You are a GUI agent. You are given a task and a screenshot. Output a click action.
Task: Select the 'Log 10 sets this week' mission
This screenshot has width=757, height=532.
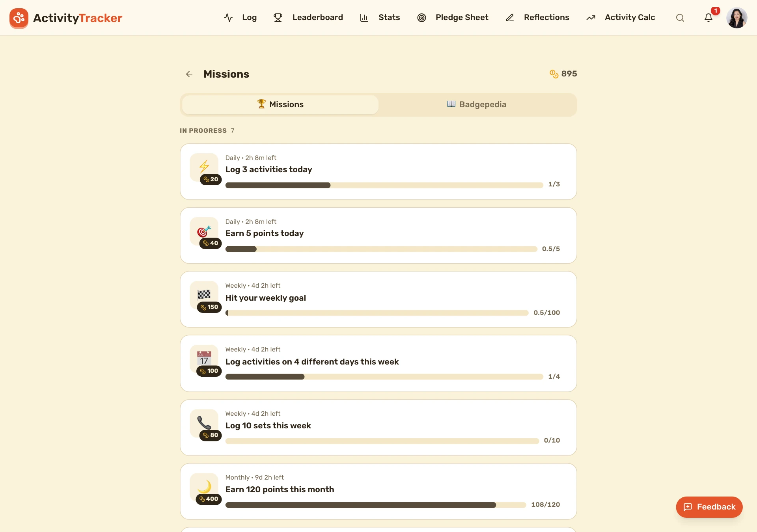tap(378, 428)
